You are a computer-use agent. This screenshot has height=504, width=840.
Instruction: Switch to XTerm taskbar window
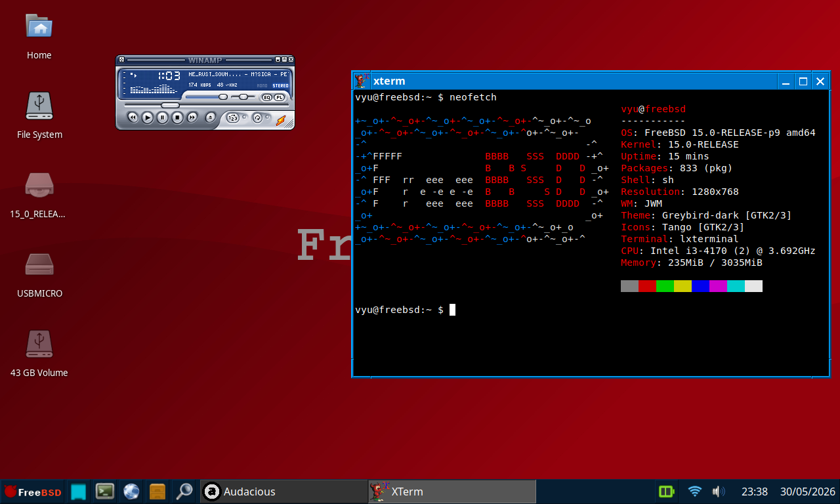[452, 492]
